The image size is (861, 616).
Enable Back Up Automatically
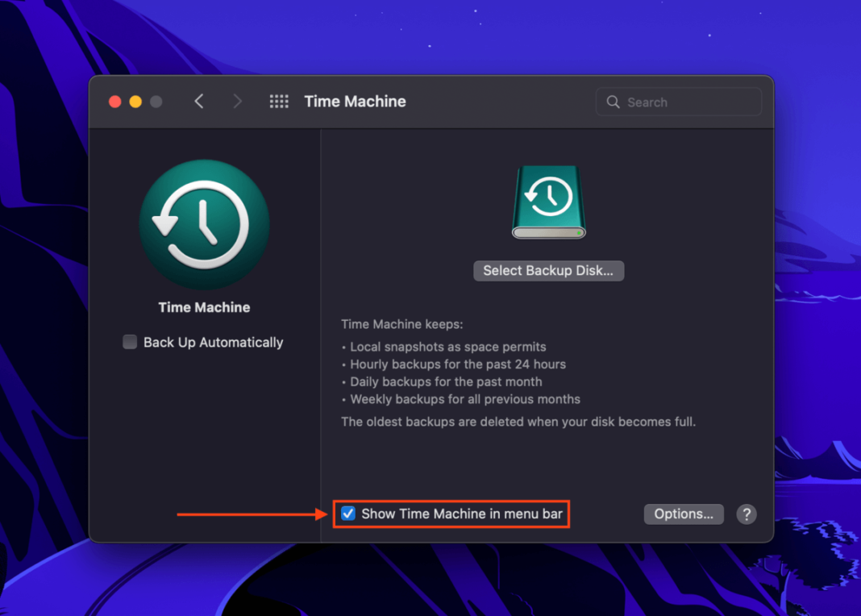[130, 342]
